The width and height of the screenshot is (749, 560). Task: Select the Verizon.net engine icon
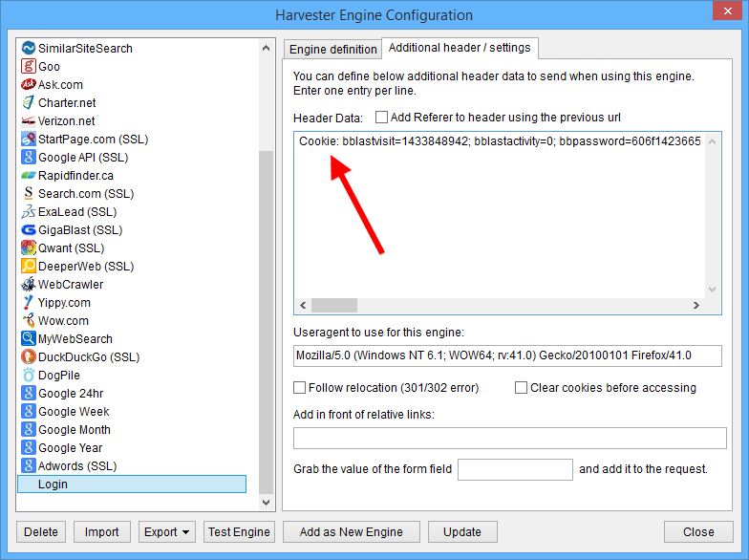(29, 120)
